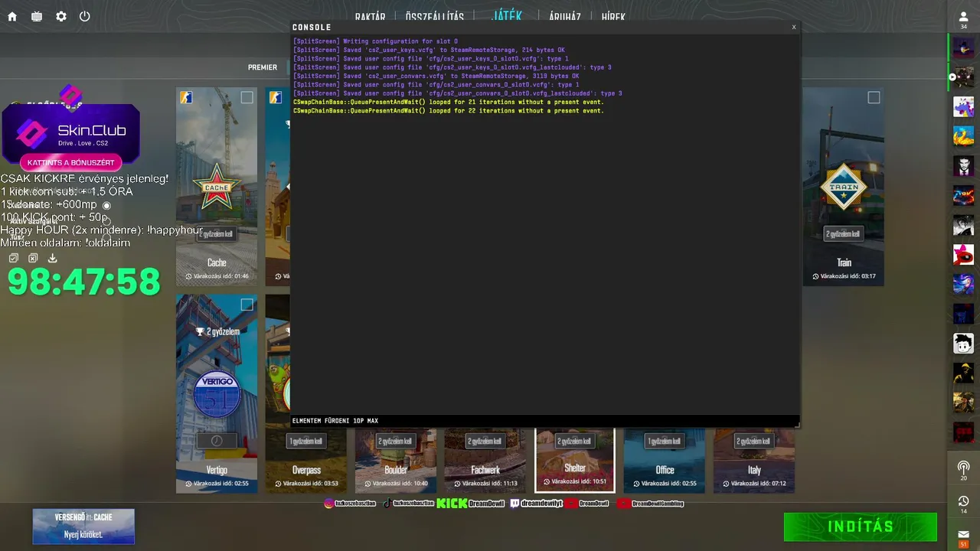Viewport: 980px width, 551px height.
Task: Click the Kattints a bónuszért button
Action: click(x=71, y=162)
